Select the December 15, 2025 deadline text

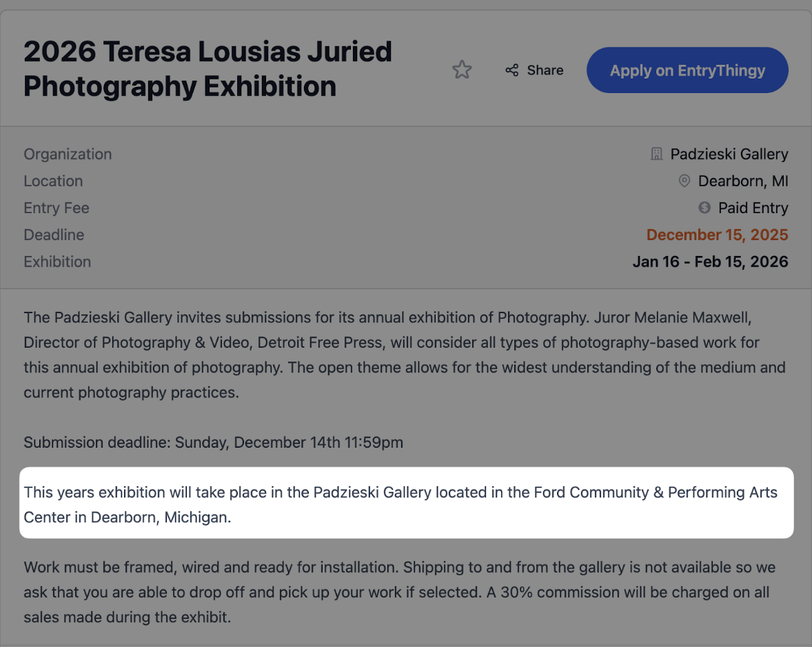717,235
